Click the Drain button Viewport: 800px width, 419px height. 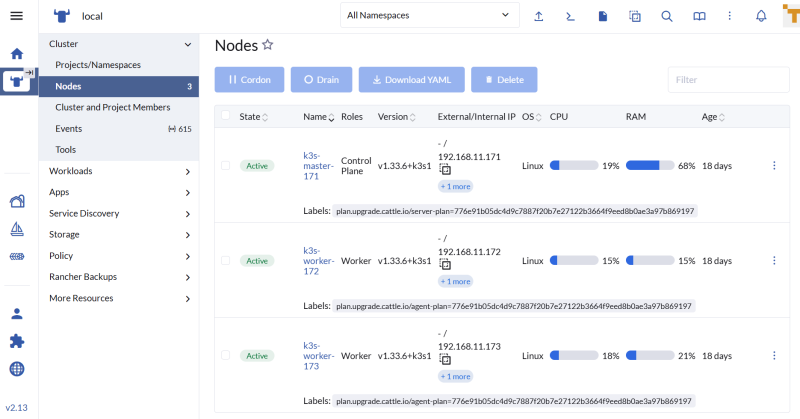click(x=321, y=80)
